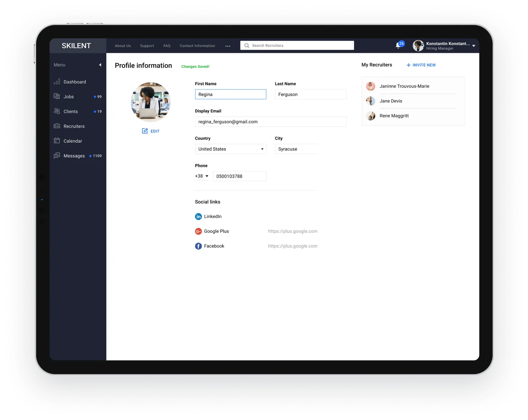Click the City input field
The image size is (528, 420).
point(296,149)
